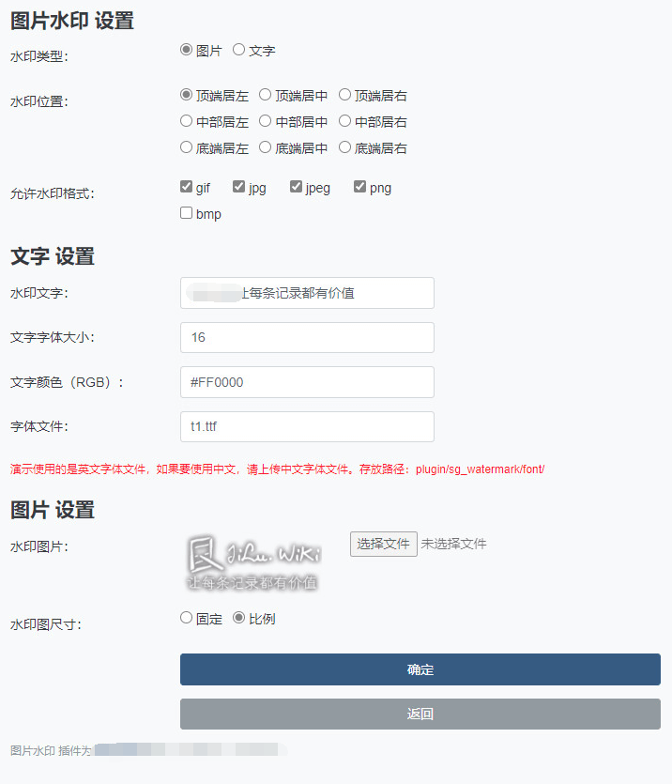Click the font file field t1.ttf

point(307,426)
